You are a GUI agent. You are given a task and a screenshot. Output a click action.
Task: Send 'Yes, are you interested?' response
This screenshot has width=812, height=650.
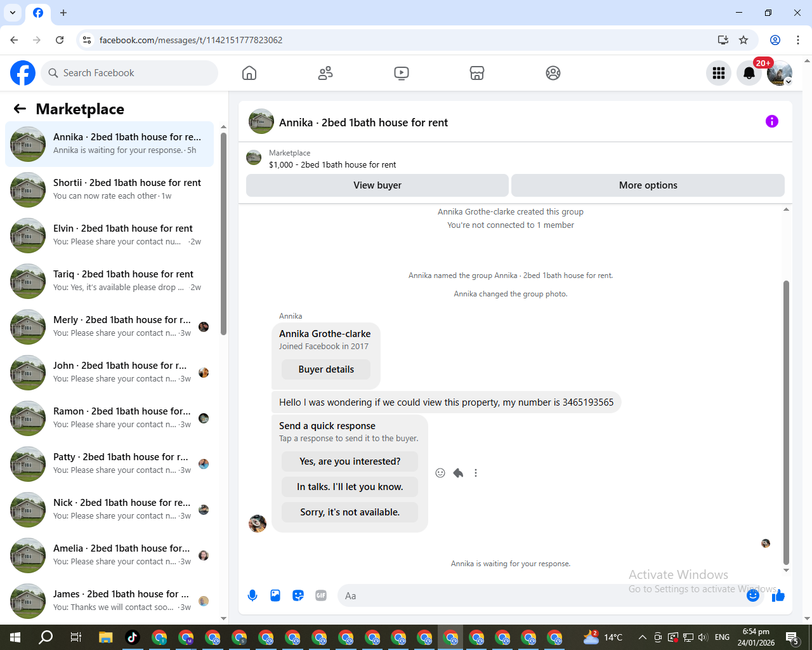coord(350,461)
